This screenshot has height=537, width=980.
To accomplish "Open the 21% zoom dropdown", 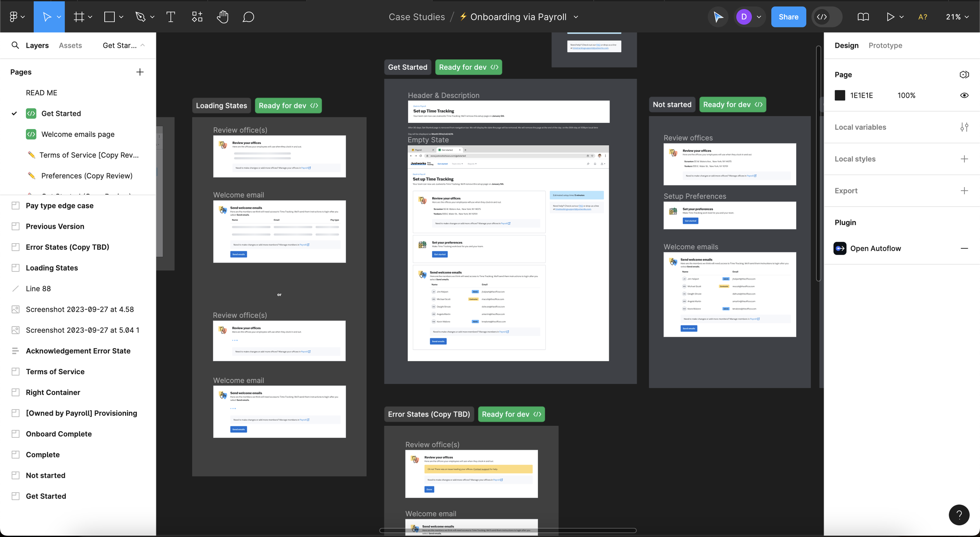I will (957, 17).
